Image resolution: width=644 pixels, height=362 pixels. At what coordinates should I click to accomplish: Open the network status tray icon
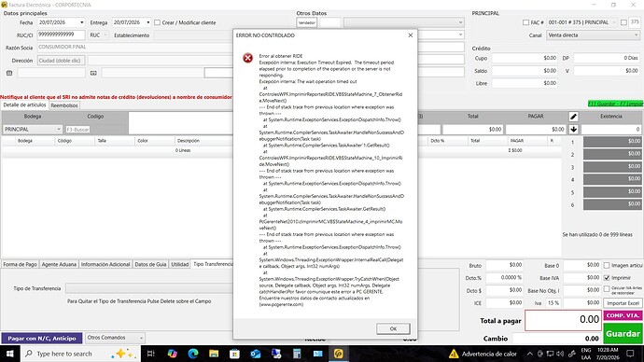pos(550,354)
